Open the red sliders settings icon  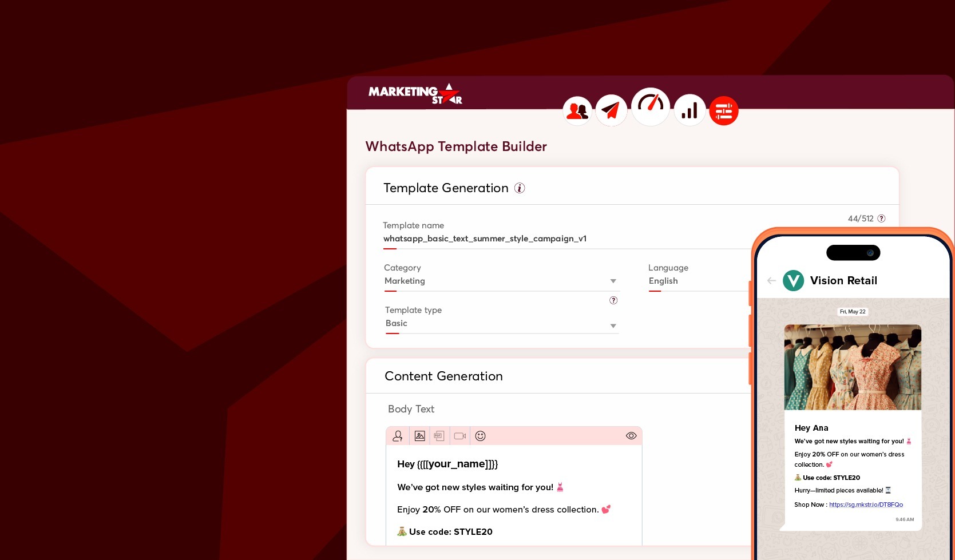pos(724,110)
